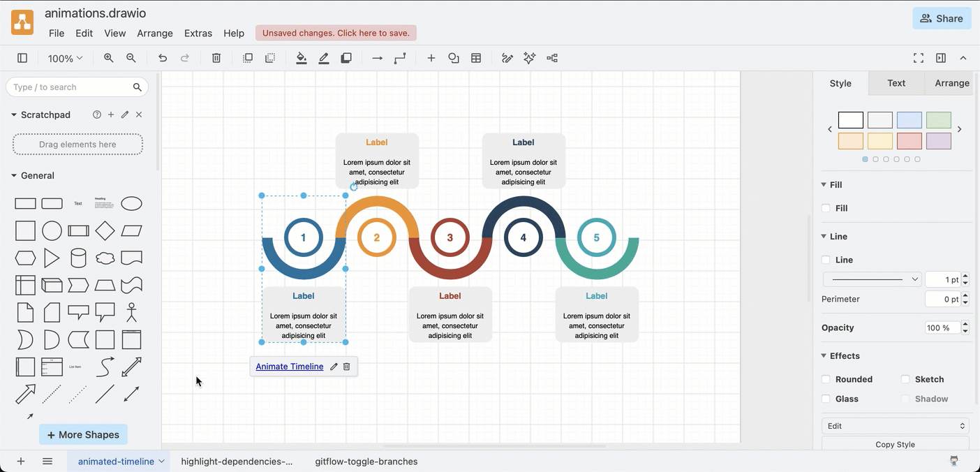Click the insert plus icon
The width and height of the screenshot is (980, 472).
coord(431,59)
